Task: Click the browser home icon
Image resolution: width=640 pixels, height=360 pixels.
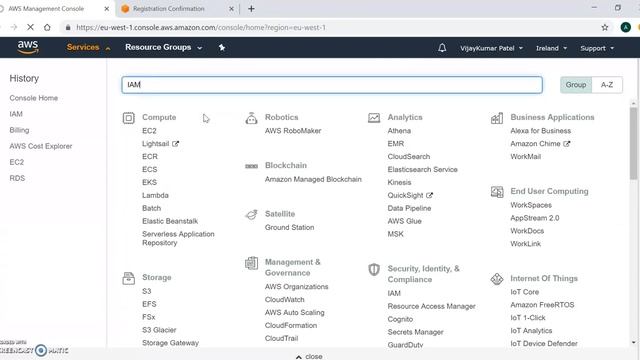Action: click(47, 27)
